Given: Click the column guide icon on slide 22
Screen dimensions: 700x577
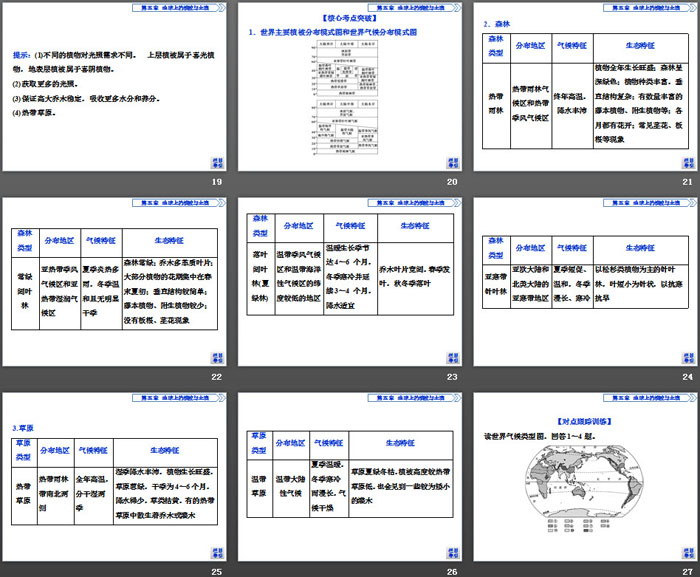Looking at the screenshot, I should pos(216,356).
